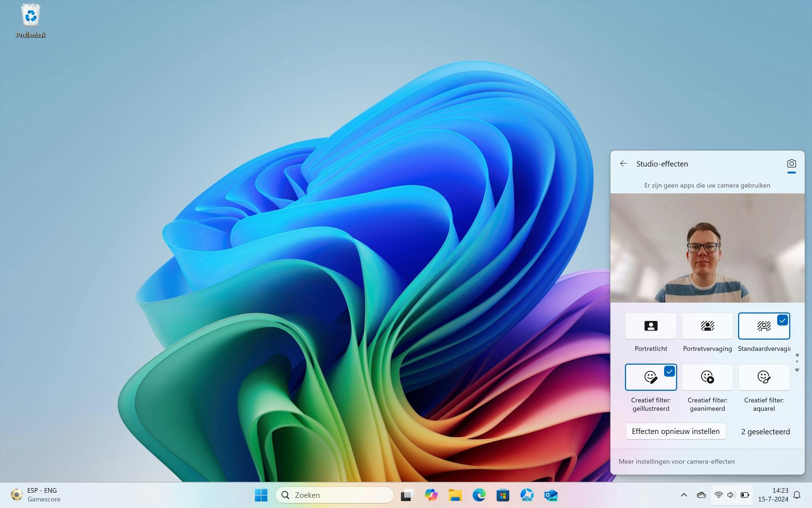Click the back arrow in Studio-effecten

click(623, 164)
